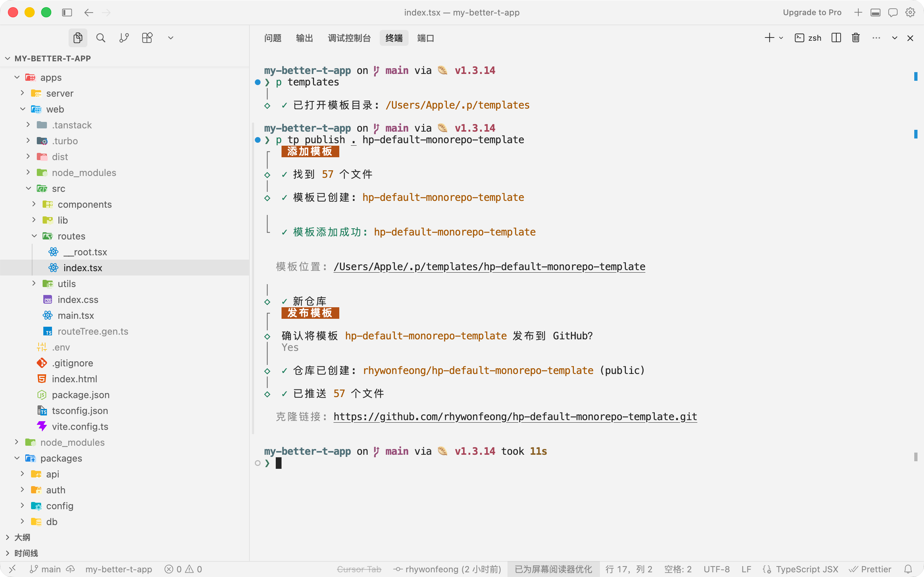Open the Cursor settings gear icon
The width and height of the screenshot is (924, 577).
[x=910, y=13]
